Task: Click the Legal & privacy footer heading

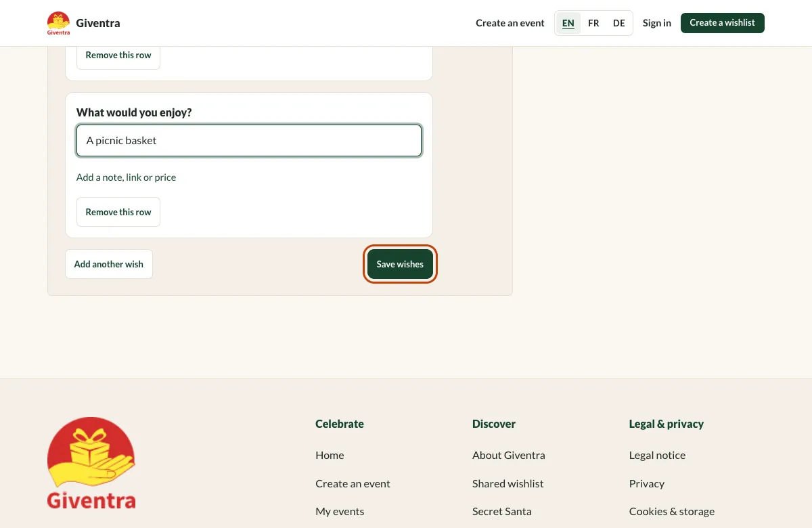Action: click(x=667, y=424)
